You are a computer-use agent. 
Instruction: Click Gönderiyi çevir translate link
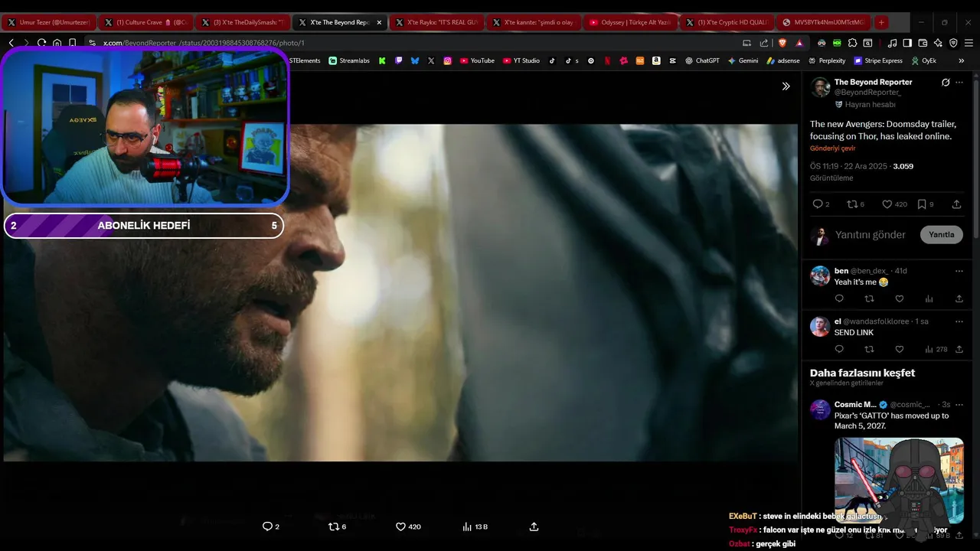tap(833, 148)
